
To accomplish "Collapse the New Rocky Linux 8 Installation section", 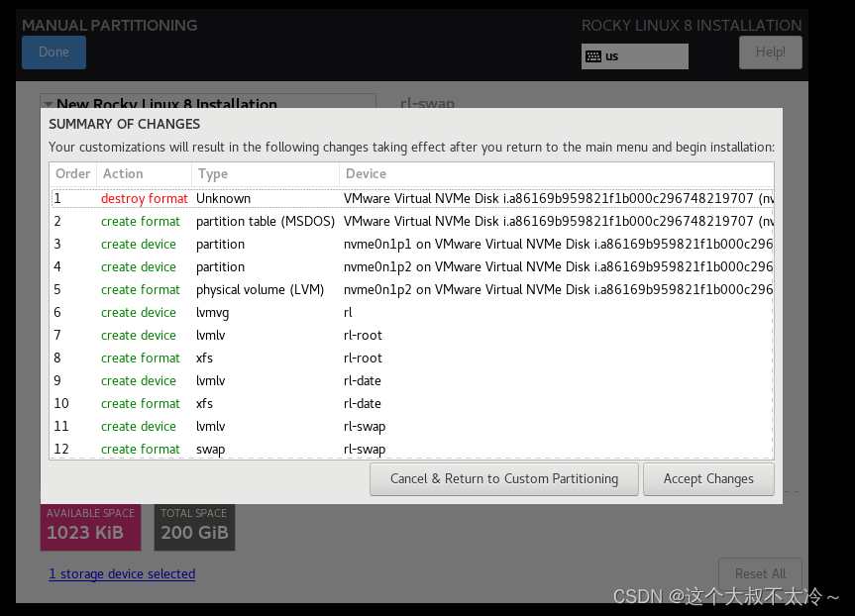I will [49, 104].
